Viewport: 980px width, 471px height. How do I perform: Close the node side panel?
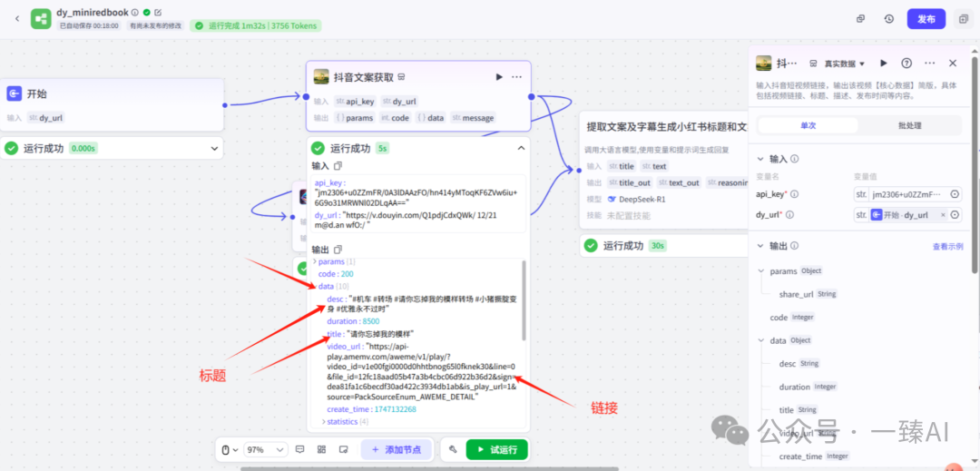(x=953, y=64)
